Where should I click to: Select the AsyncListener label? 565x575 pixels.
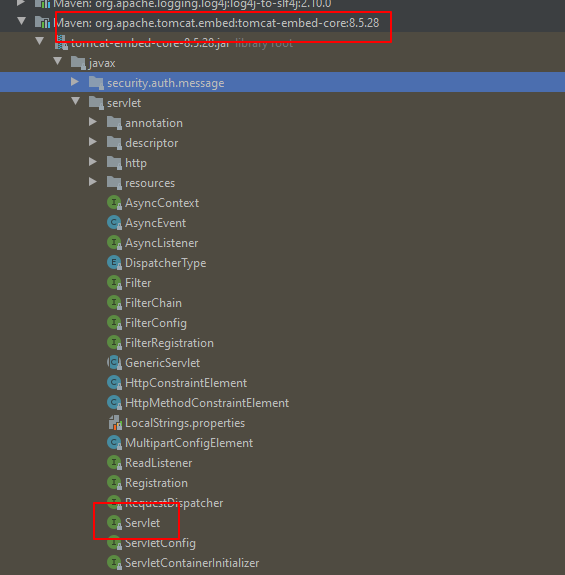pyautogui.click(x=161, y=243)
